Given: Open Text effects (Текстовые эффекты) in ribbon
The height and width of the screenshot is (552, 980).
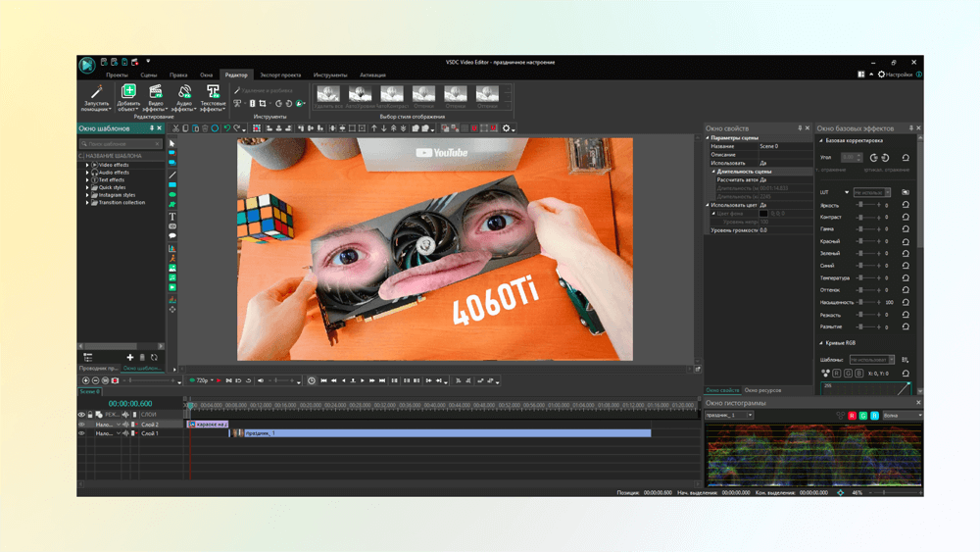Looking at the screenshot, I should pos(213,98).
